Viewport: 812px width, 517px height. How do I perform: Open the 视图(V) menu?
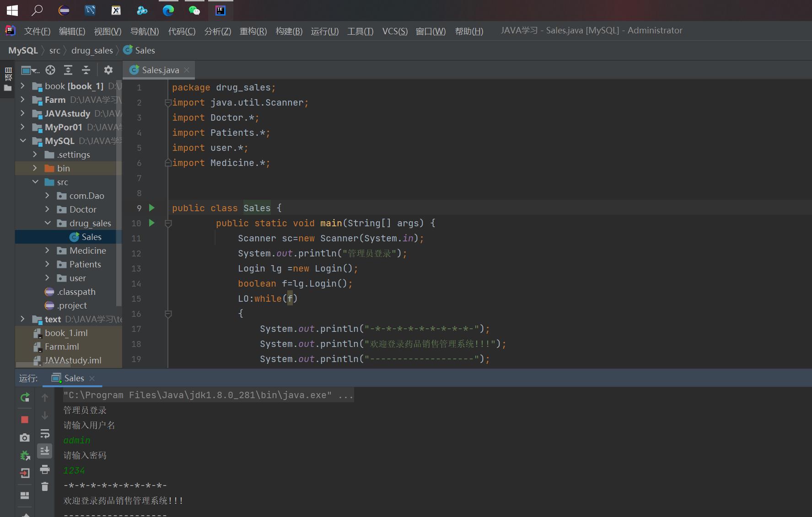click(108, 31)
